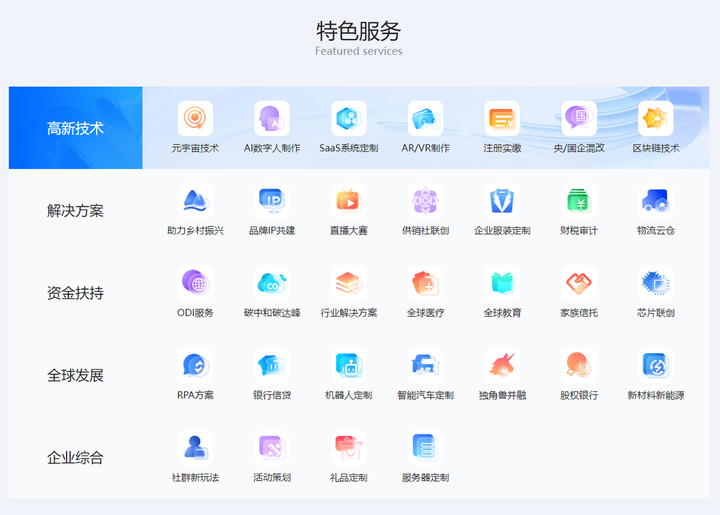The height and width of the screenshot is (515, 720).
Task: Open the 品牌IP共建 text link
Action: 272,230
